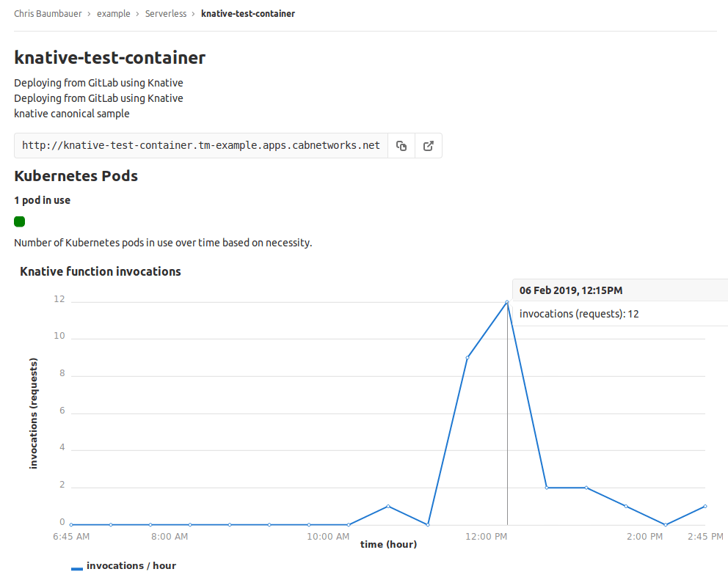Viewport: 728px width, 580px height.
Task: Open the example project breadcrumb
Action: 113,14
